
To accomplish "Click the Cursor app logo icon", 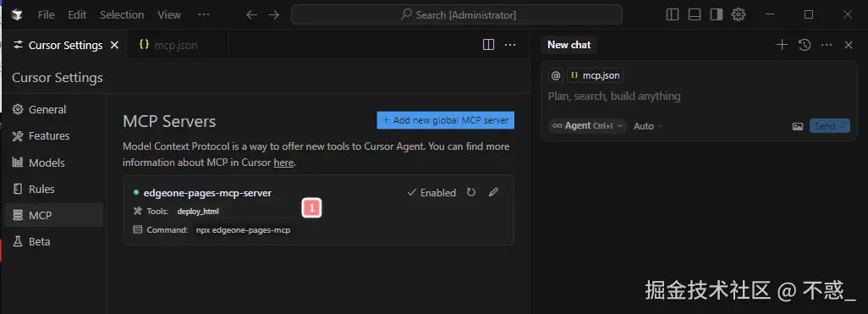I will click(x=17, y=15).
